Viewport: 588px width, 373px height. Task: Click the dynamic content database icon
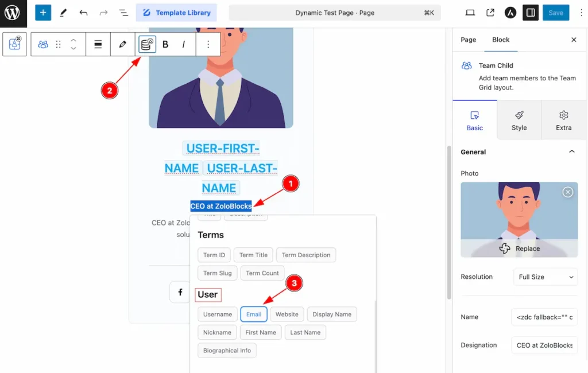[147, 44]
